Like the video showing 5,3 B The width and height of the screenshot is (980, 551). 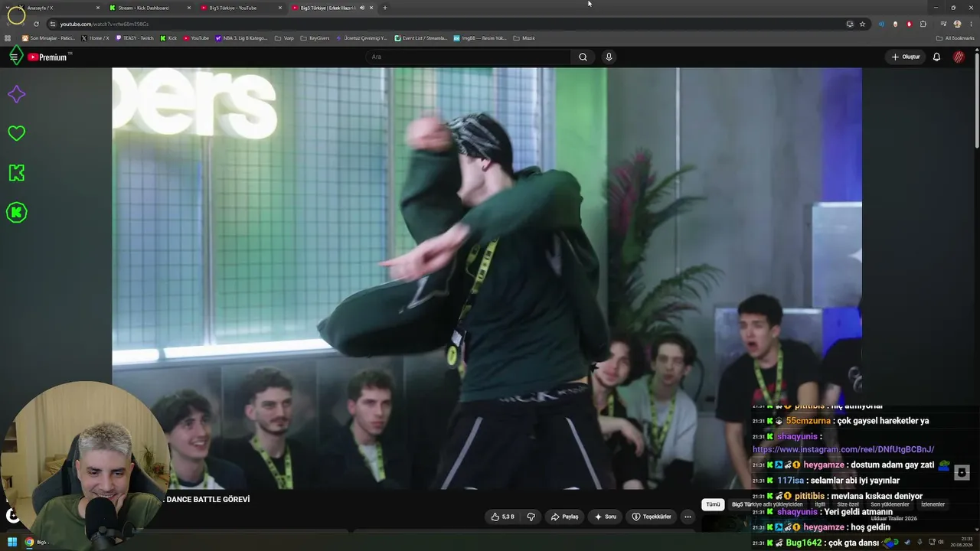(x=502, y=517)
